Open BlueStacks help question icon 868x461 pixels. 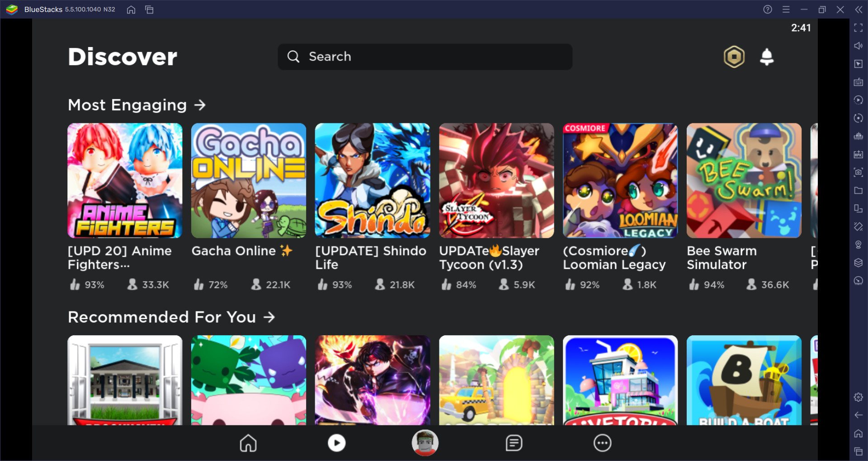coord(768,9)
